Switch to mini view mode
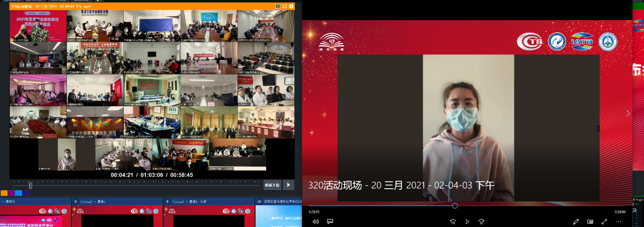 click(x=590, y=221)
